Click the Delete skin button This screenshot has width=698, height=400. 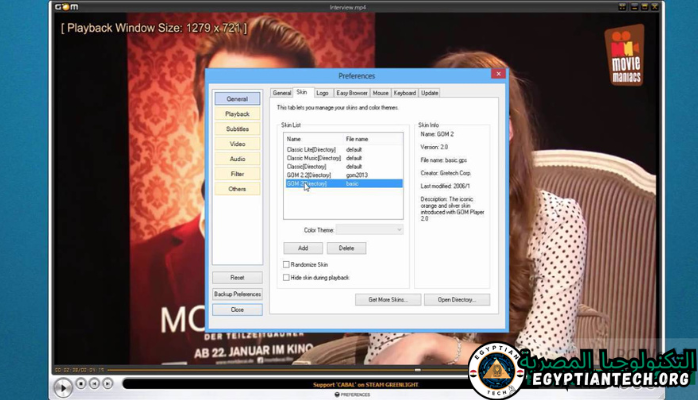tap(346, 248)
